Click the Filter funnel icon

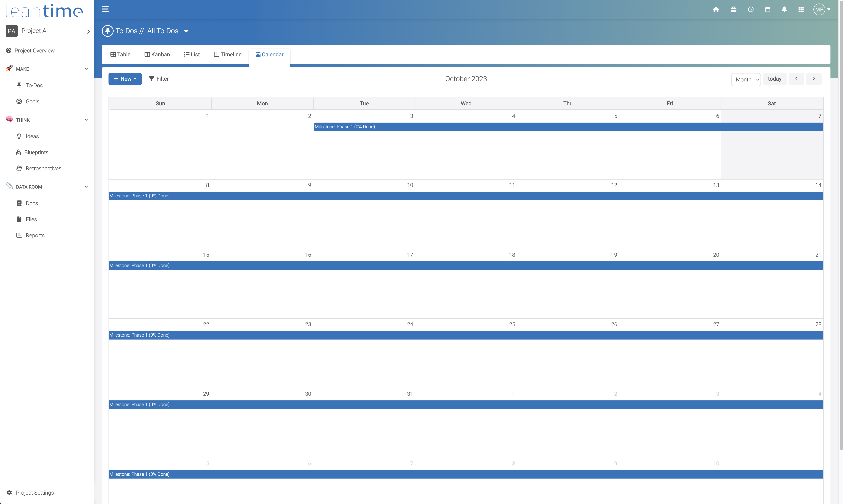(x=151, y=79)
